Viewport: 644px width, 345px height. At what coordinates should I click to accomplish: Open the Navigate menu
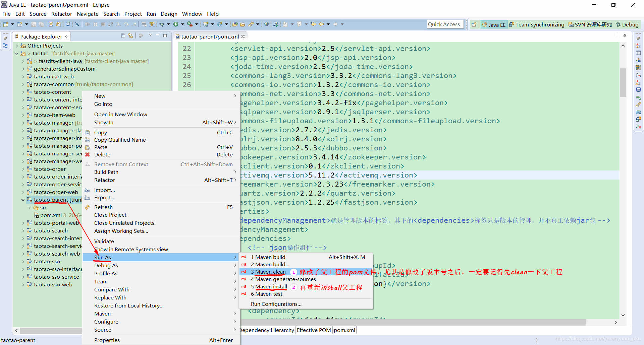(x=88, y=14)
